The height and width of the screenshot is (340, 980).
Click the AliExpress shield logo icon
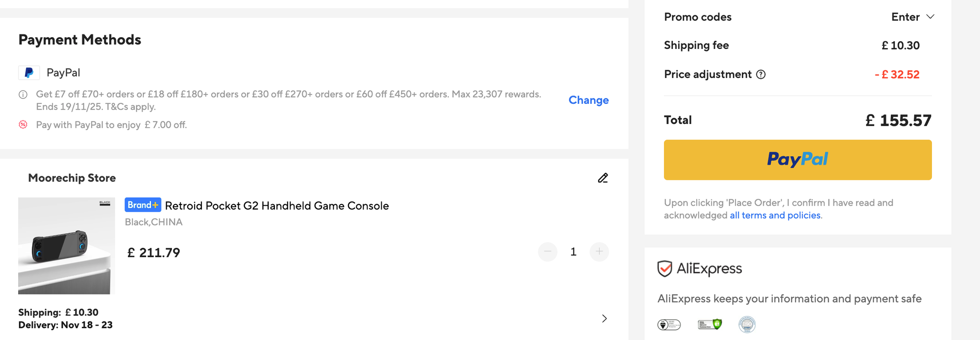(x=664, y=268)
